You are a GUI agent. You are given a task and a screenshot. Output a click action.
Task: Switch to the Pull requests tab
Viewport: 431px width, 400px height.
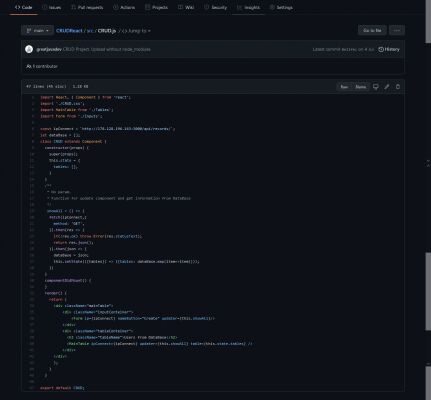coord(87,7)
